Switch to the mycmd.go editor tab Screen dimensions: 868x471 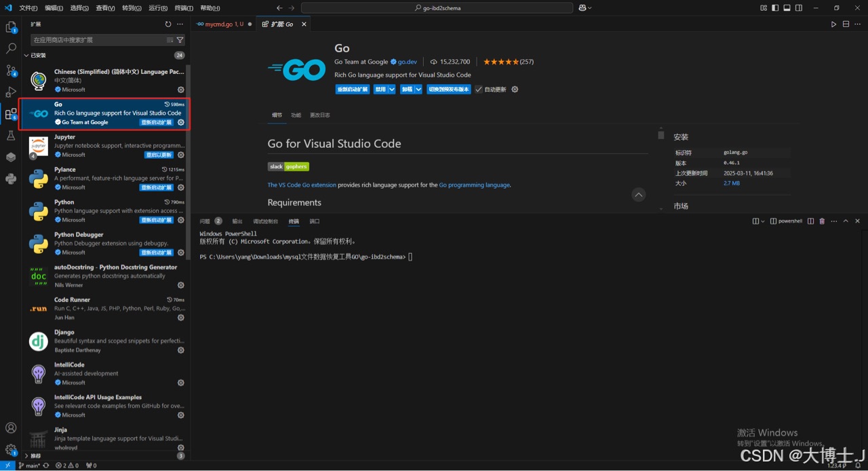223,24
